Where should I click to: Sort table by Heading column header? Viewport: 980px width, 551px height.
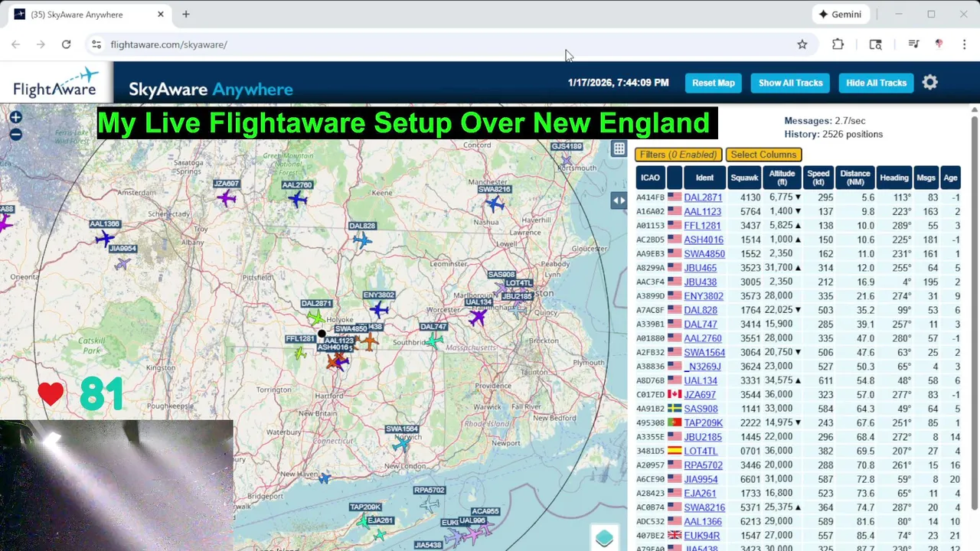point(894,178)
